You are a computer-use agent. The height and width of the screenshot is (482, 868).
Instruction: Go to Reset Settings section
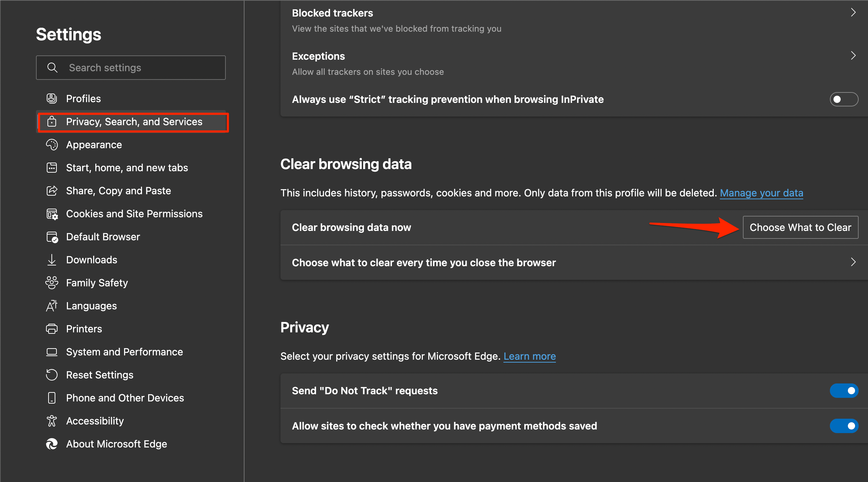(x=100, y=375)
